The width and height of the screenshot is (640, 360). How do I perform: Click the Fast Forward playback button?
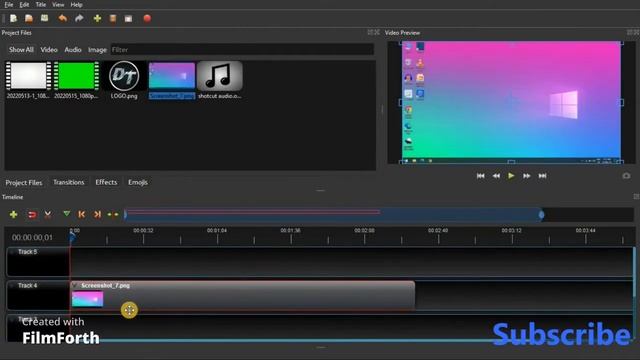click(527, 176)
